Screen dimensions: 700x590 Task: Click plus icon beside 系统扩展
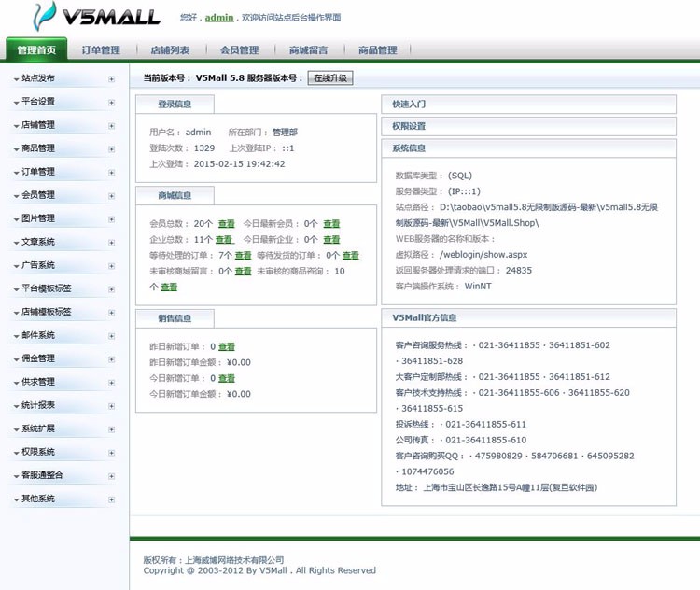pyautogui.click(x=112, y=429)
